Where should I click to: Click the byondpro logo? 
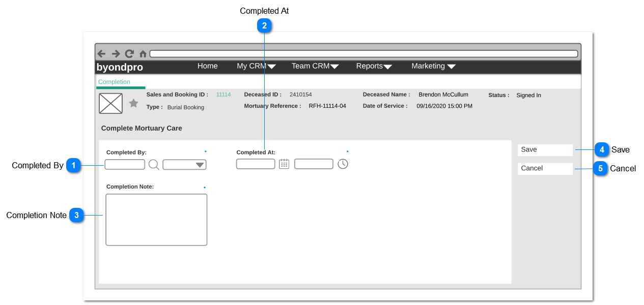pos(120,67)
